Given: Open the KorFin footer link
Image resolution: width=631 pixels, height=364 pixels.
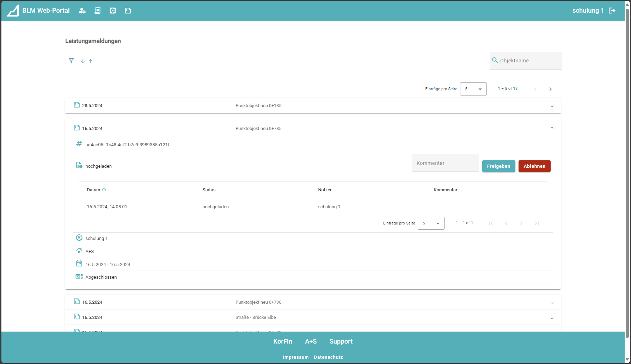Looking at the screenshot, I should [283, 341].
